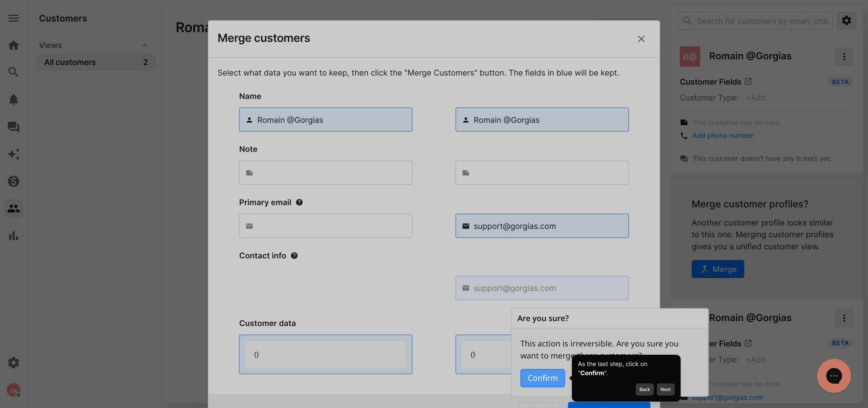Select right Romain @Gorgias name field
The width and height of the screenshot is (868, 408).
[542, 120]
